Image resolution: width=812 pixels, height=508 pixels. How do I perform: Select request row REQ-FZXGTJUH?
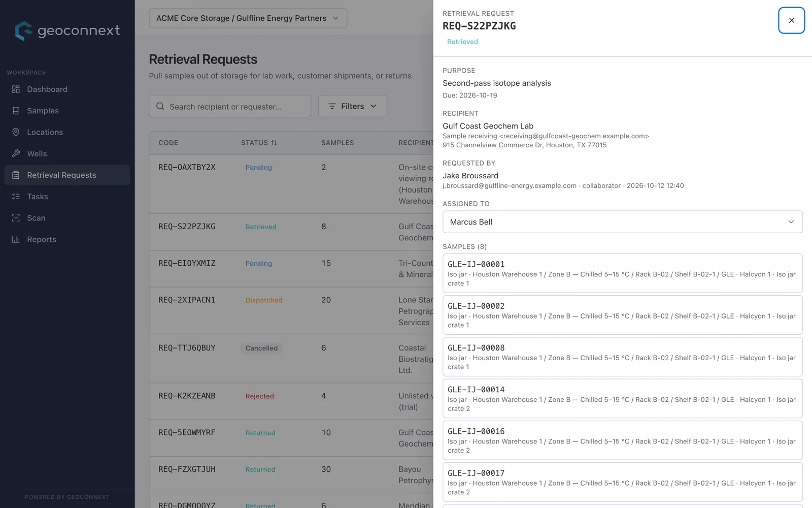(x=291, y=474)
